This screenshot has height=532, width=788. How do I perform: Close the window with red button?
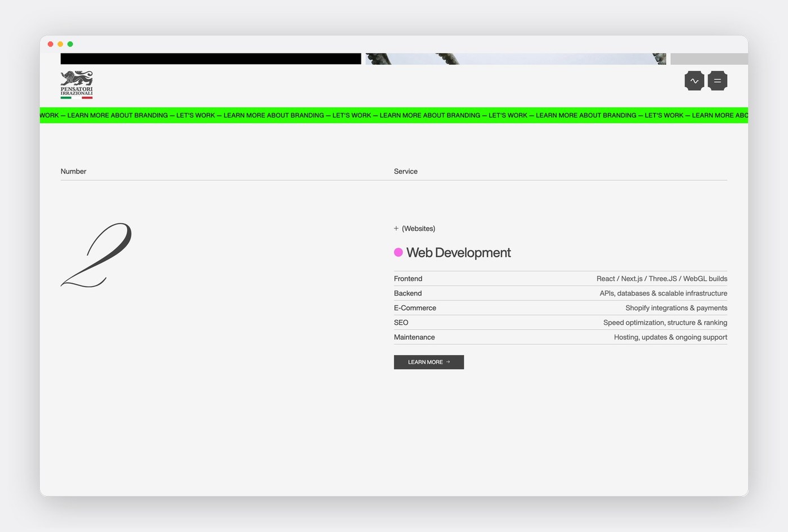coord(51,44)
